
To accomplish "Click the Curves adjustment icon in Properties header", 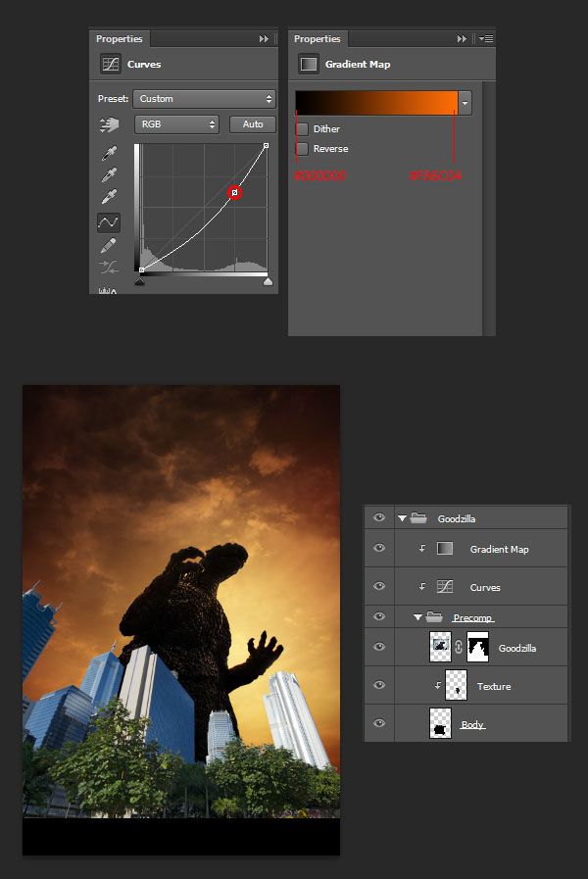I will tap(111, 64).
